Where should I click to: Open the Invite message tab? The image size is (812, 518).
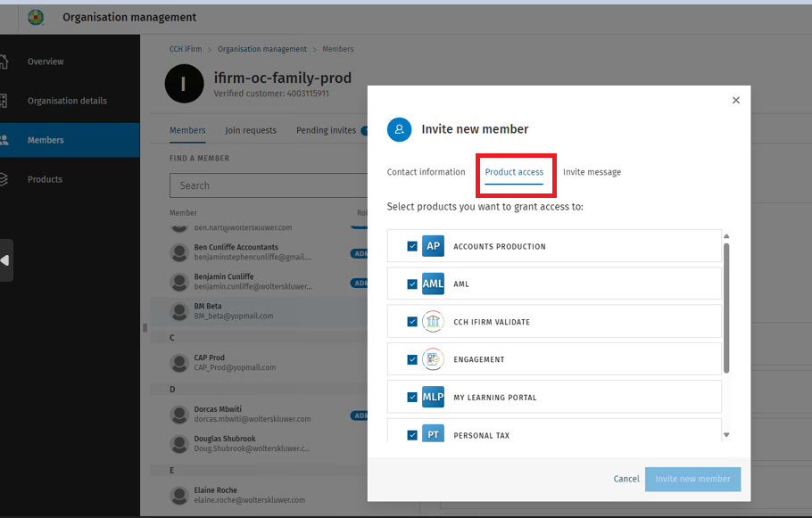(x=592, y=172)
